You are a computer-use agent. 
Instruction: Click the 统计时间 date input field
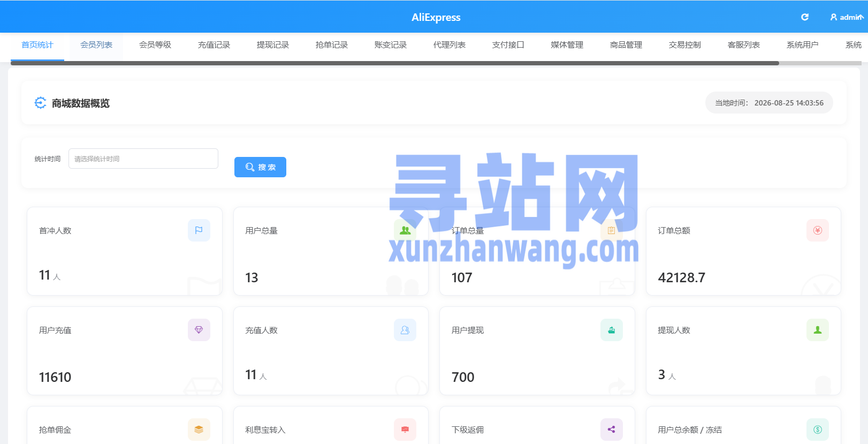pyautogui.click(x=143, y=159)
